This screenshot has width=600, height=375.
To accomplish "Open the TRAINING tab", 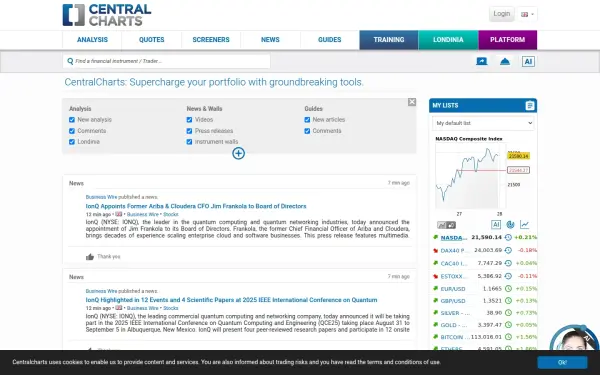I will tap(389, 40).
